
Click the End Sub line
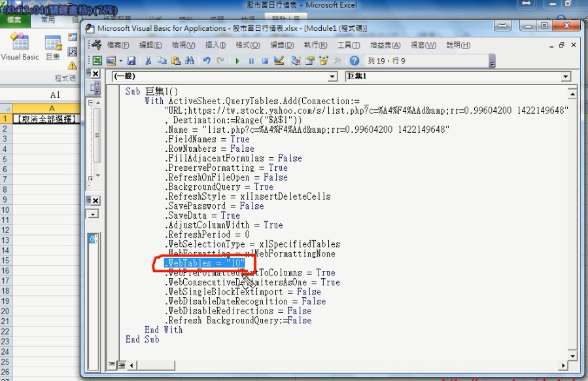pos(142,339)
